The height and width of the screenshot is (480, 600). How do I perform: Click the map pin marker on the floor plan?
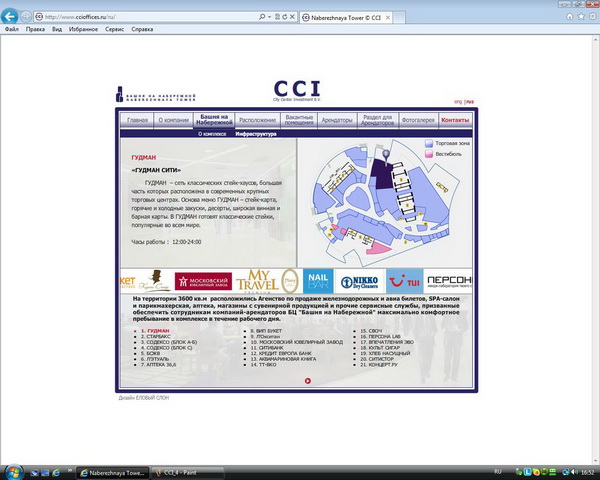[386, 157]
